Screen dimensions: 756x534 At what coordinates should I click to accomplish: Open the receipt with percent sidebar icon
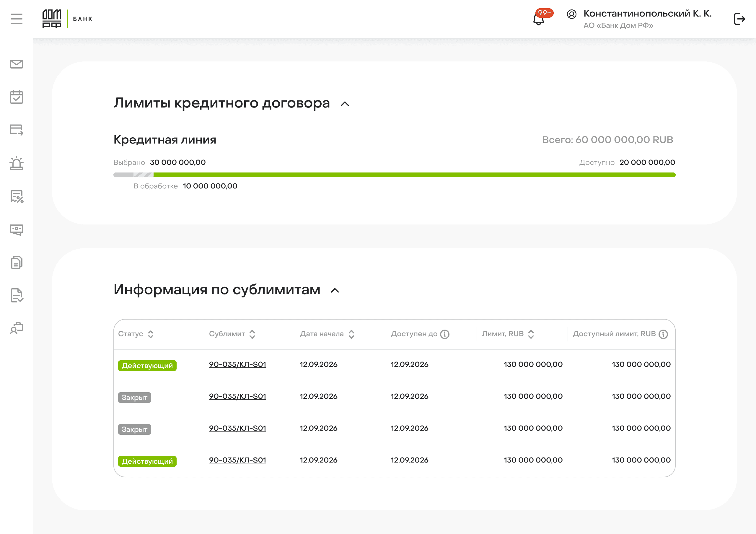[17, 196]
